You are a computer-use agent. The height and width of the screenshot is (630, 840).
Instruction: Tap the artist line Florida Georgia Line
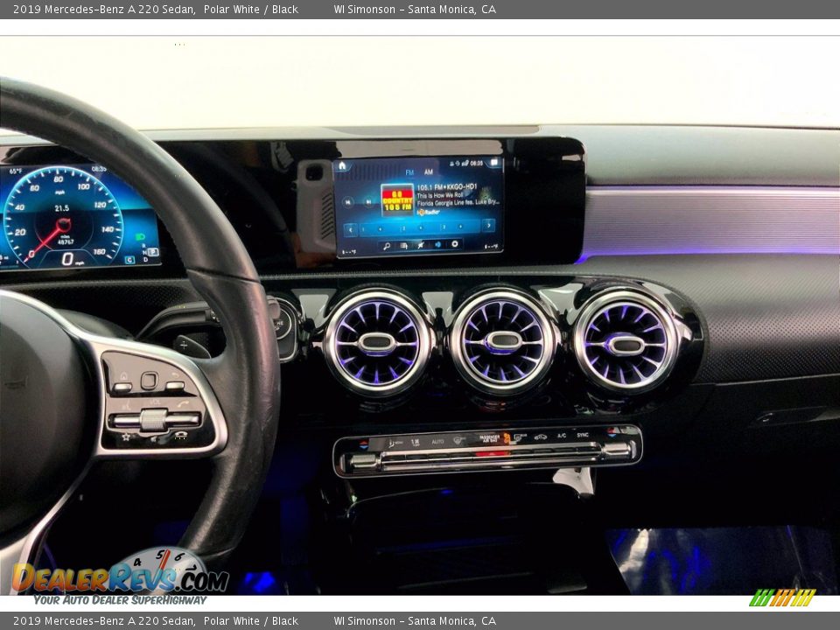click(x=458, y=203)
